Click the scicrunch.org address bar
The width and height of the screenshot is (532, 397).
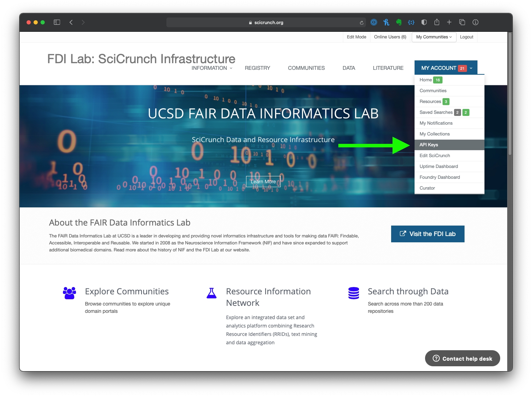coord(266,23)
